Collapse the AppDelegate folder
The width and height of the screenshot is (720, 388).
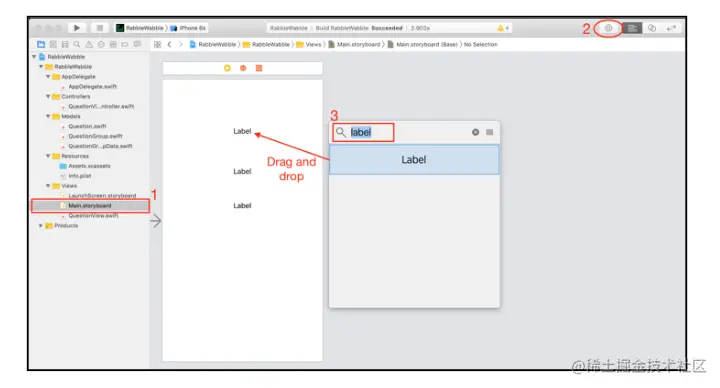point(48,77)
